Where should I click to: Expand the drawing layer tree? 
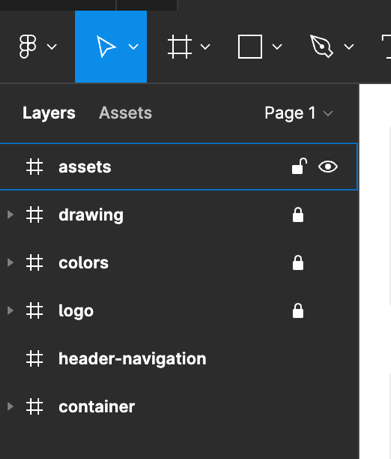10,215
